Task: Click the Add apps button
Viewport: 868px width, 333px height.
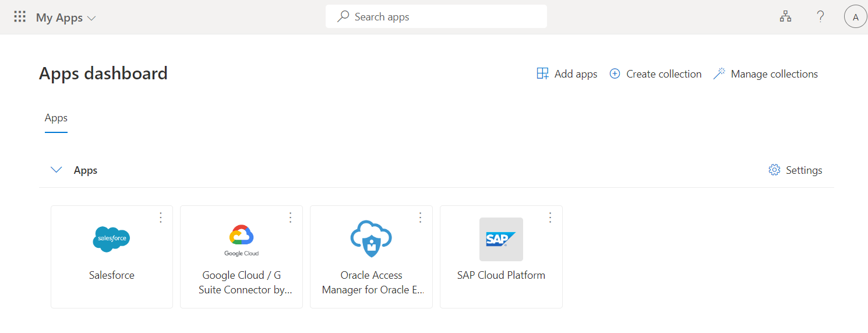Action: (567, 74)
